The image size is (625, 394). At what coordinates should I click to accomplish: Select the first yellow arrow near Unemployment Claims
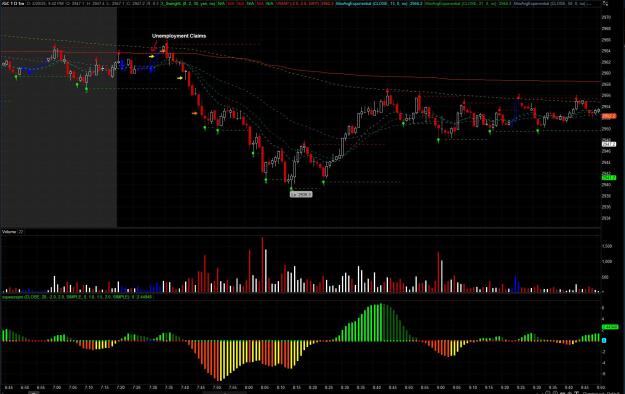152,57
